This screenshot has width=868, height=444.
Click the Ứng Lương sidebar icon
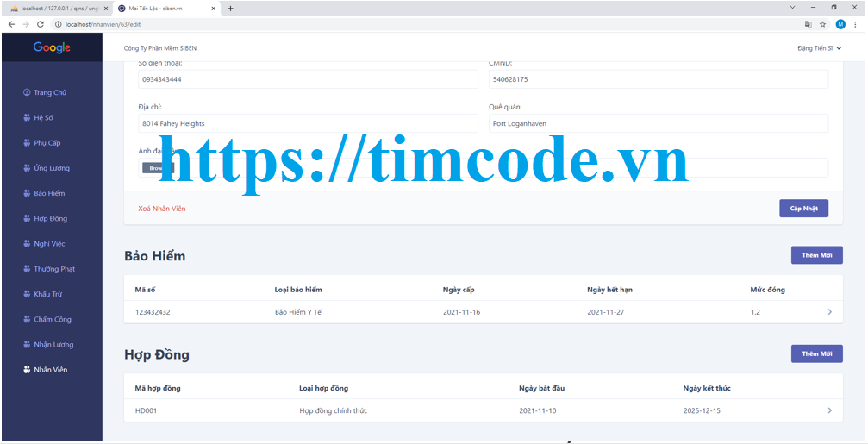27,168
